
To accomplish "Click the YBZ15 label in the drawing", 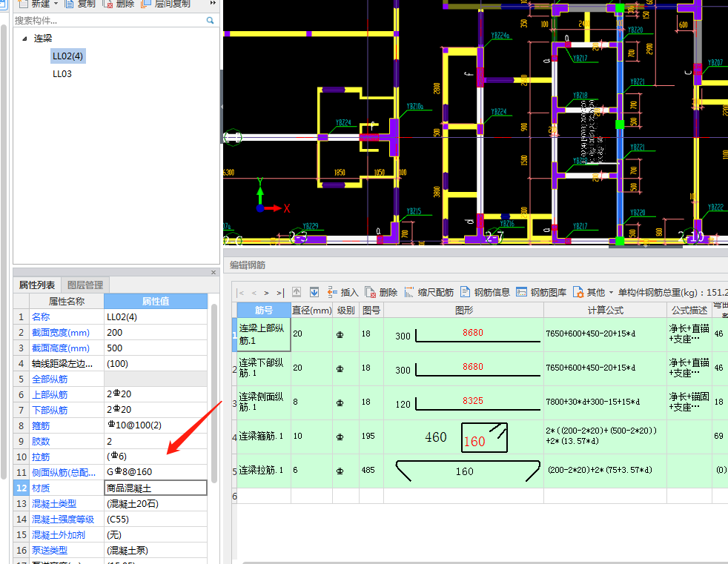I will pos(414,211).
